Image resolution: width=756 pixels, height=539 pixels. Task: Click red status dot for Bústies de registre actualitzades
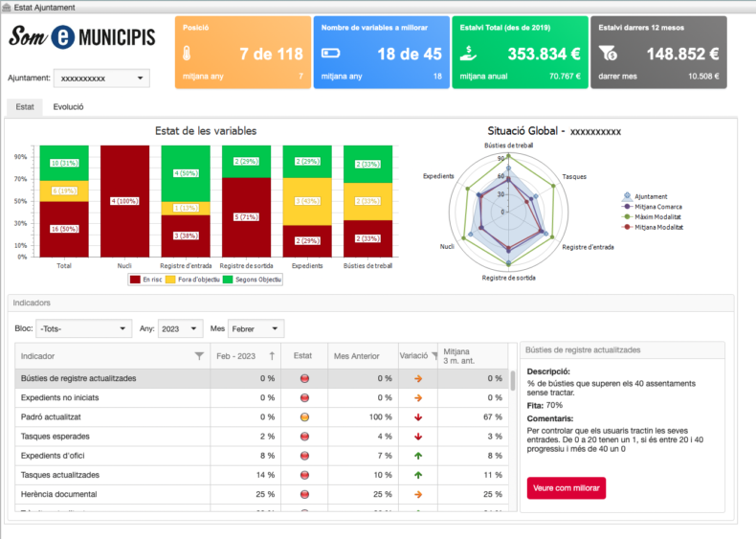tap(304, 379)
